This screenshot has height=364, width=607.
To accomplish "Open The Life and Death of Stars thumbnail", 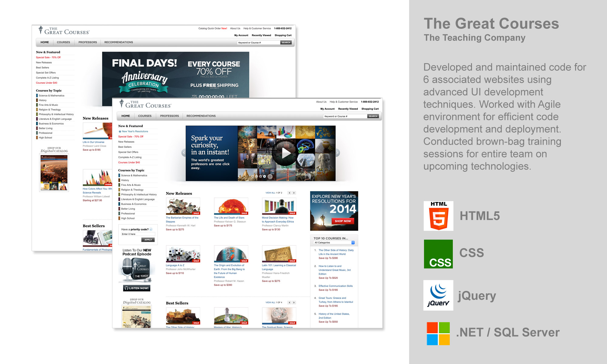I will click(x=231, y=206).
